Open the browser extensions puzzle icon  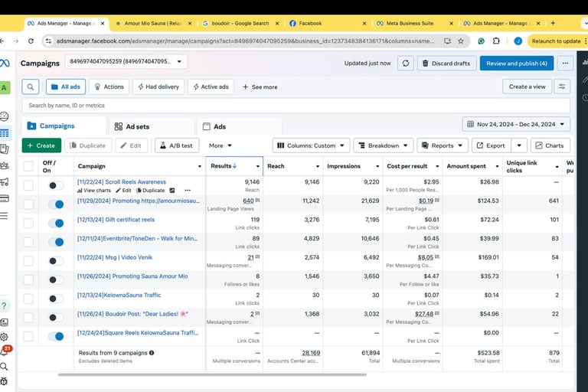[496, 41]
